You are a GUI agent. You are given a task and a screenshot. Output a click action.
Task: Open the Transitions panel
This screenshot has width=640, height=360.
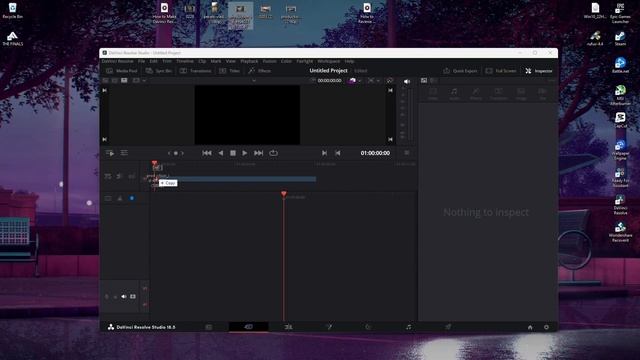tap(196, 71)
